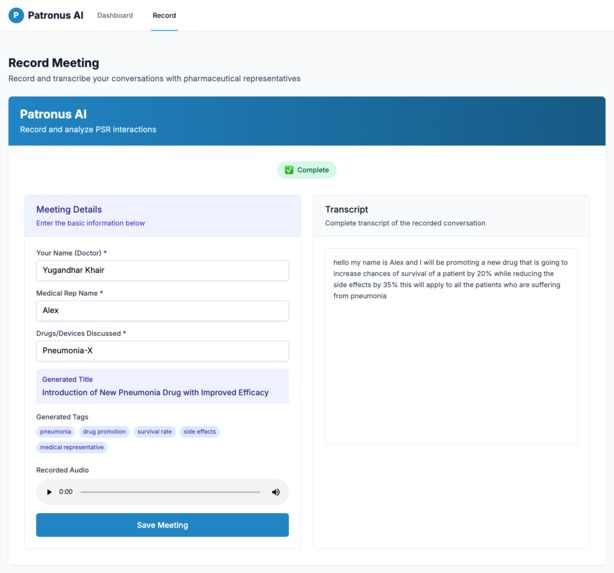Mute the audio with the speaker icon
This screenshot has height=573, width=614.
pos(276,492)
